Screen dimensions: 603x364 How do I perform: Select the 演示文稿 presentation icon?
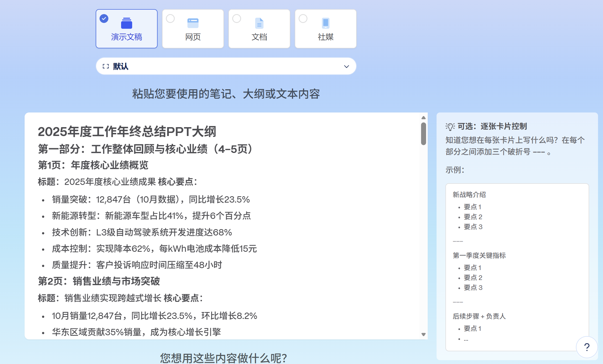pos(126,23)
